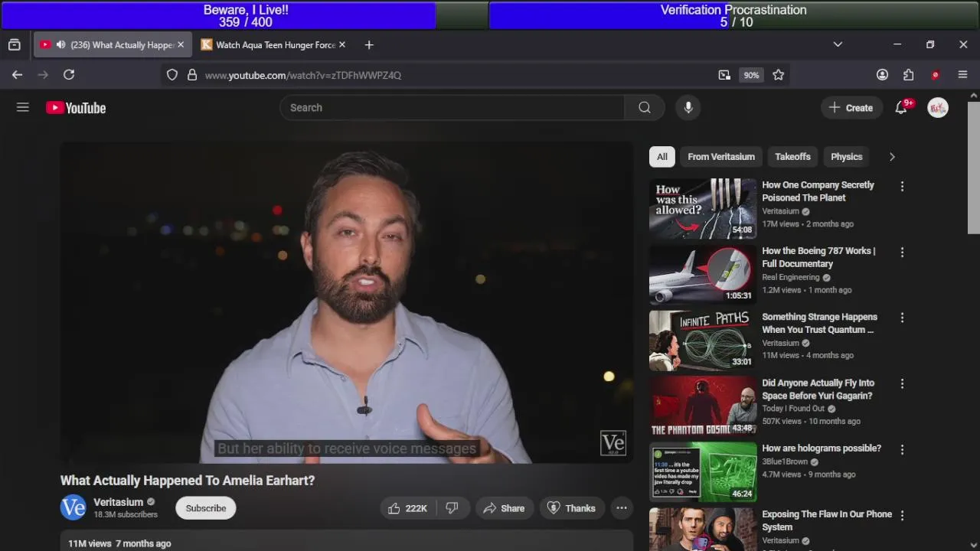Click the page vertical scrollbar thumb
Image resolution: width=980 pixels, height=551 pixels.
coord(974,167)
